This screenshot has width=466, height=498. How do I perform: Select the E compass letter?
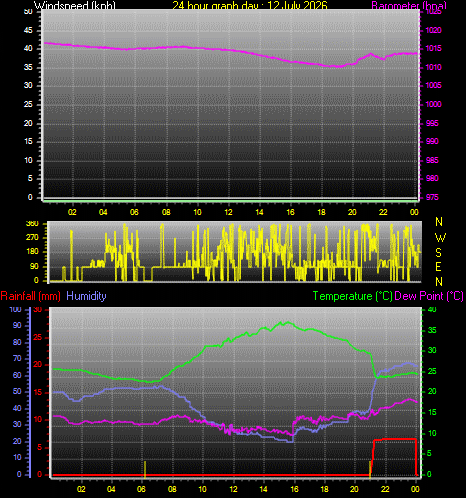pyautogui.click(x=439, y=267)
